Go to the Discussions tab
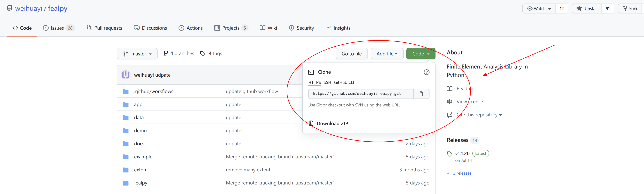Viewport: 644px width, 194px height. pos(150,28)
